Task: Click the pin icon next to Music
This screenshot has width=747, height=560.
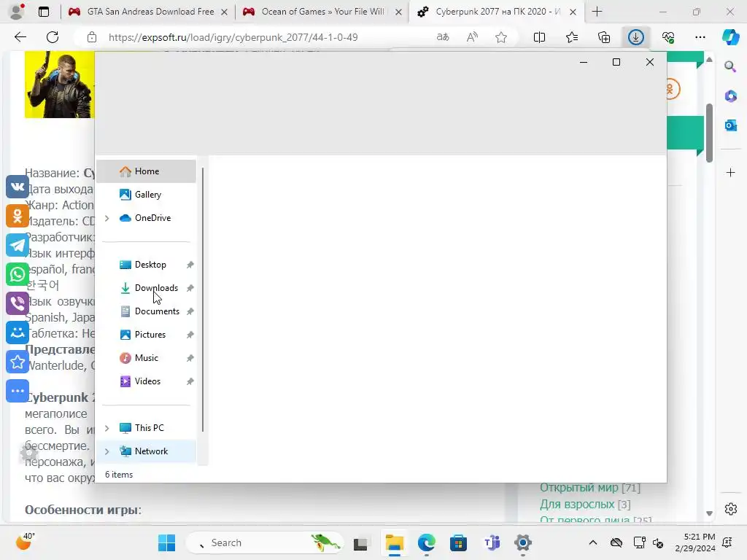Action: pos(190,358)
